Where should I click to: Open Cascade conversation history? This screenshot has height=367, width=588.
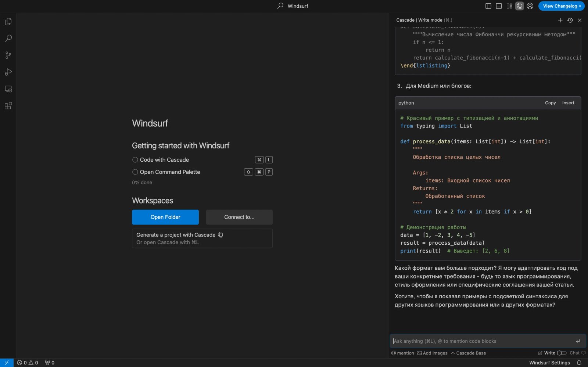pos(570,20)
